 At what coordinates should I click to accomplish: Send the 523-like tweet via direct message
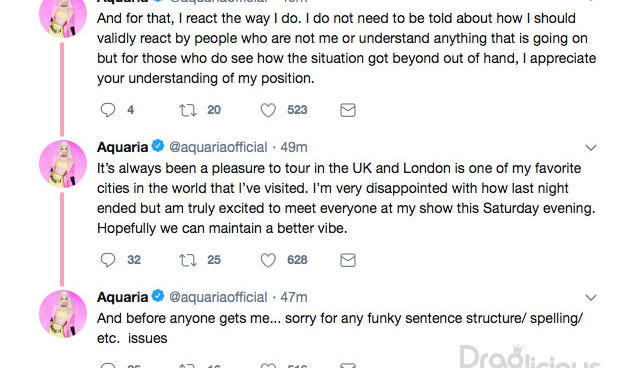tap(348, 110)
